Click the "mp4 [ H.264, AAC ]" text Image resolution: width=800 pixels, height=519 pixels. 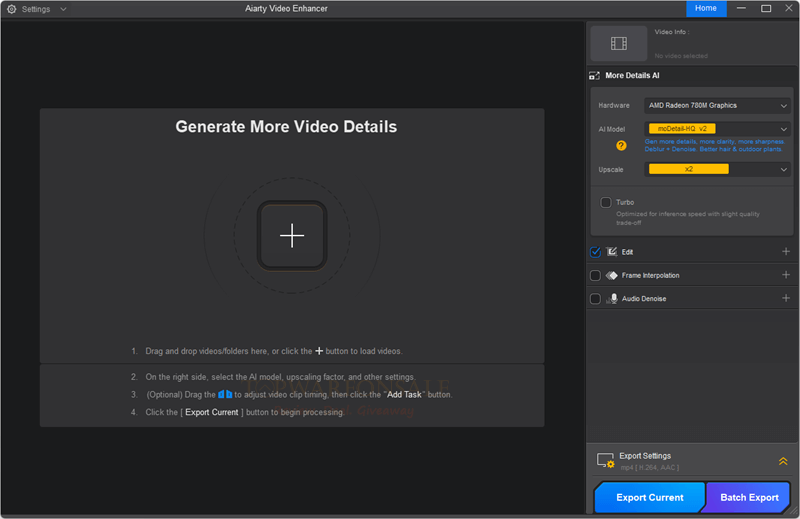(x=649, y=467)
